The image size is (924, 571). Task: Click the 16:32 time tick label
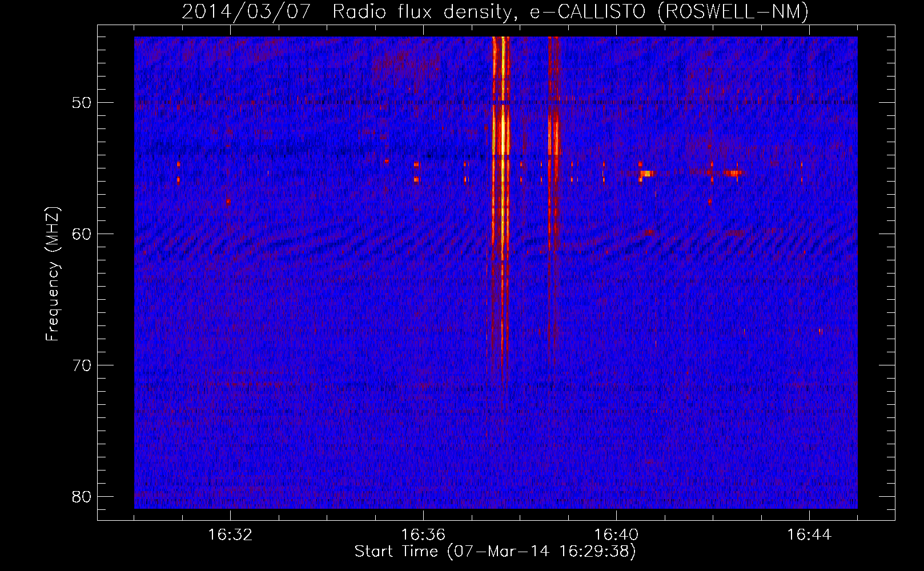(x=230, y=535)
